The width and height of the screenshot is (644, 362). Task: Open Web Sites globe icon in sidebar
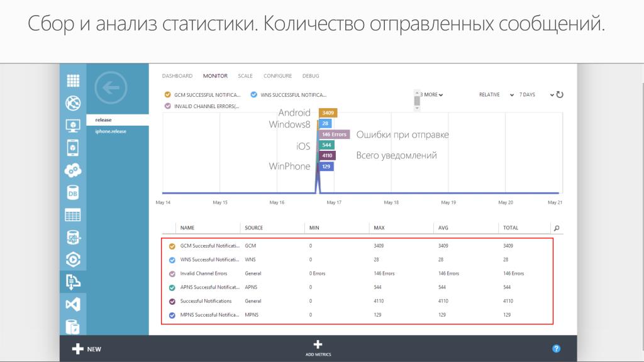pyautogui.click(x=73, y=103)
